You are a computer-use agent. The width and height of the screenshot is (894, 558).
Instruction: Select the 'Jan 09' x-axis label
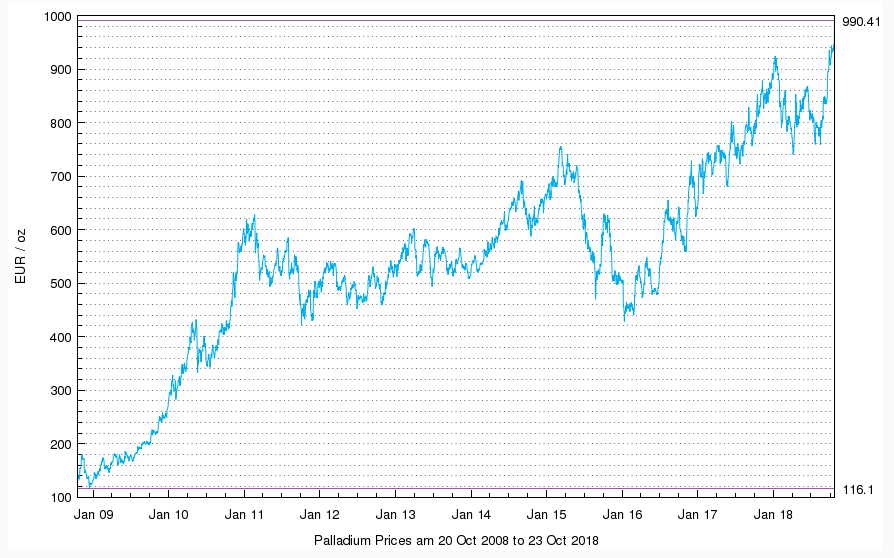click(93, 516)
